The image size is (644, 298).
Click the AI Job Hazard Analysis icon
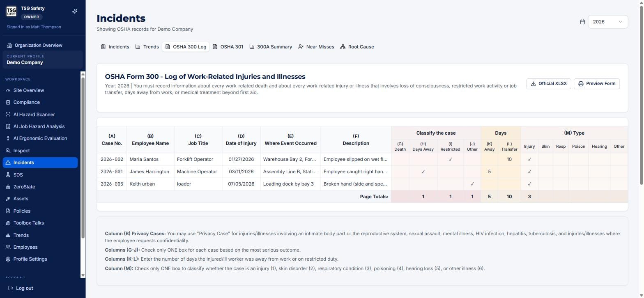pos(8,126)
